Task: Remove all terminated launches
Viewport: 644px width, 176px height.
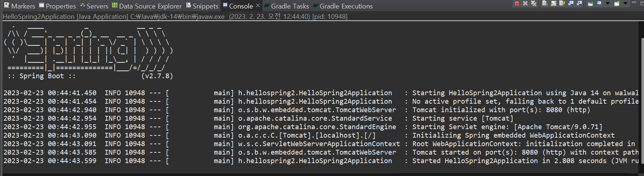Action: [x=534, y=3]
